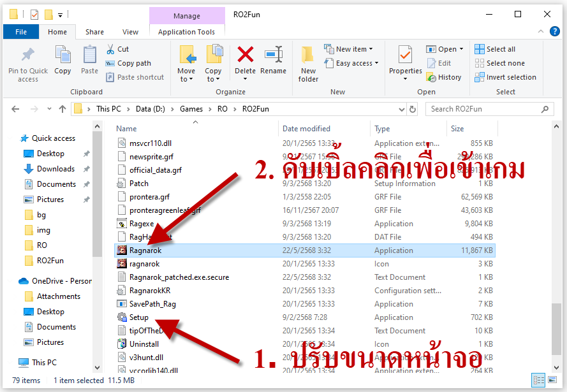Screen dimensions: 567x392
Task: Click the Refresh button beside address bar
Action: click(413, 109)
